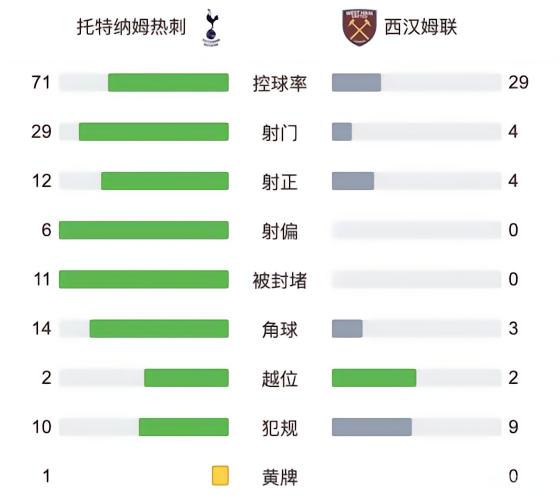The image size is (560, 504).
Task: Select the 犯规 fouls label
Action: 280,428
